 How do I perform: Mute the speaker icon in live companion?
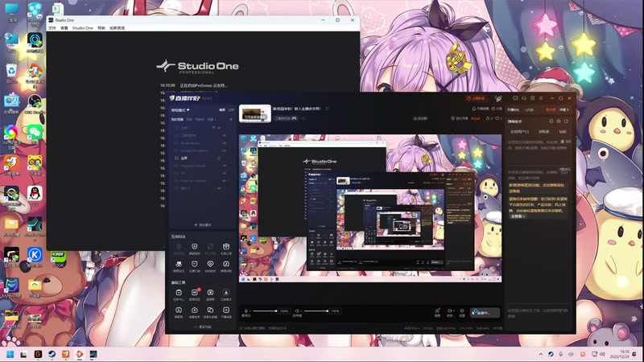point(296,311)
